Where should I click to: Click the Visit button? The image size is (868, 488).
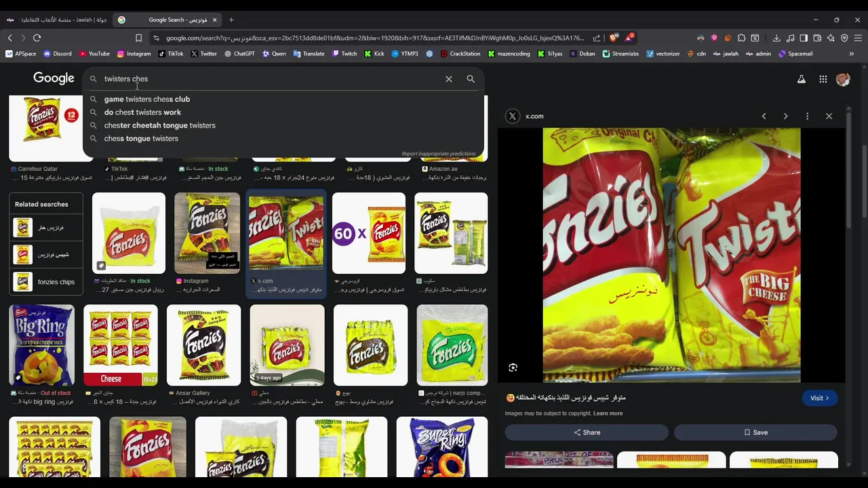click(819, 399)
